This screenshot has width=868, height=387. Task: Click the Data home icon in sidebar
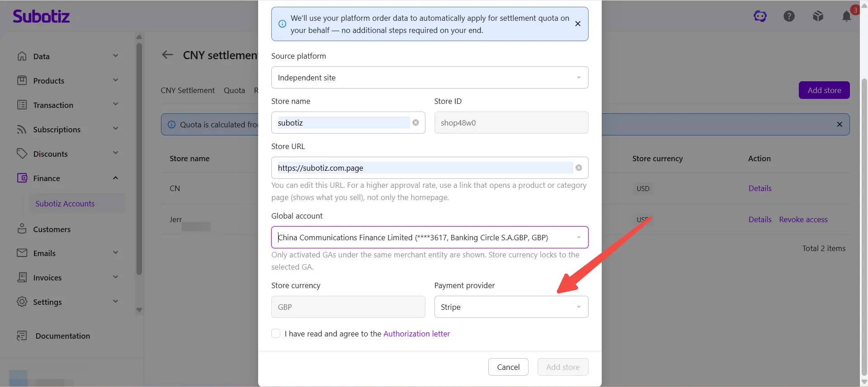click(x=22, y=56)
